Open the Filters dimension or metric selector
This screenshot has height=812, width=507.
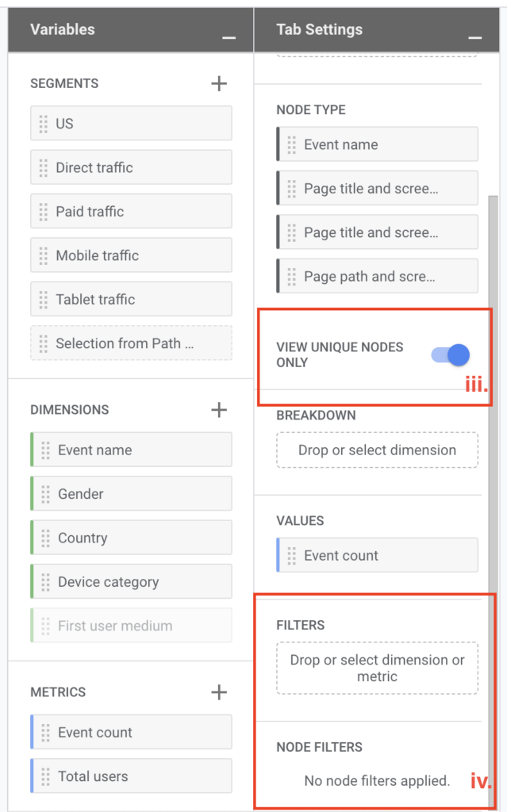[377, 668]
